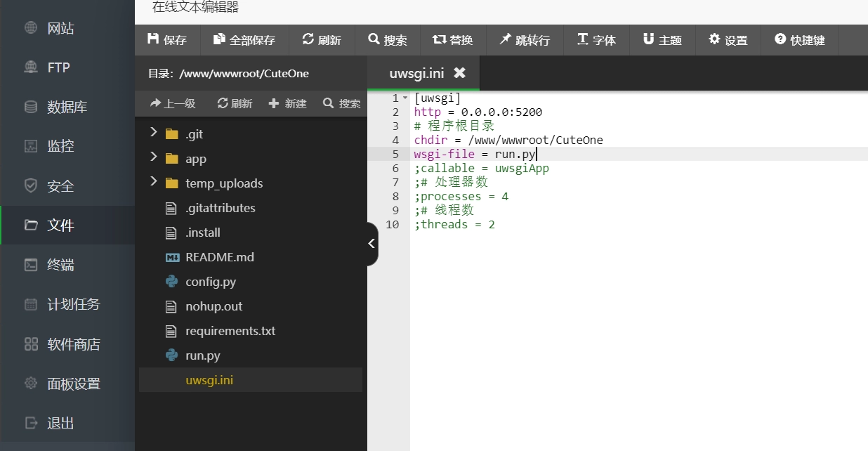
Task: Click the Save All (全部保存) icon
Action: point(219,39)
